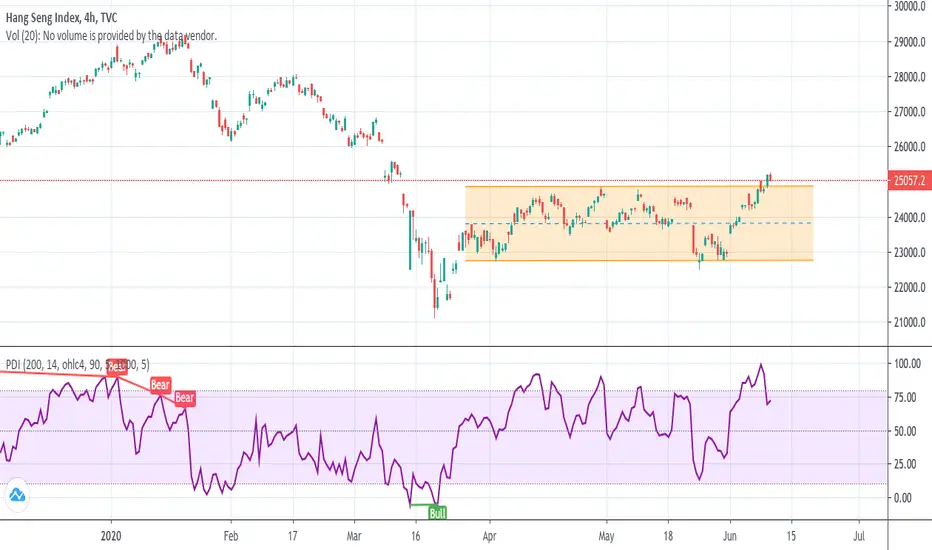Viewport: 932px width, 550px height.
Task: Click the Apr label on time axis
Action: point(489,536)
